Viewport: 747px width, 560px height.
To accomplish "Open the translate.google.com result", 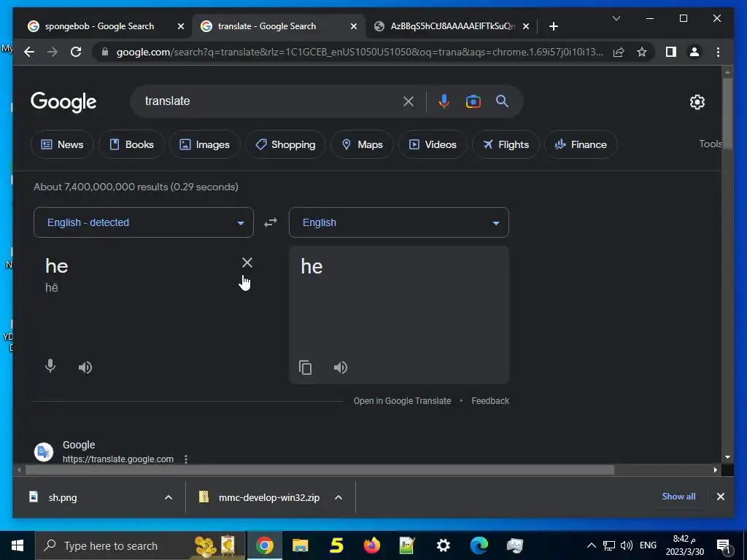I will [x=118, y=459].
